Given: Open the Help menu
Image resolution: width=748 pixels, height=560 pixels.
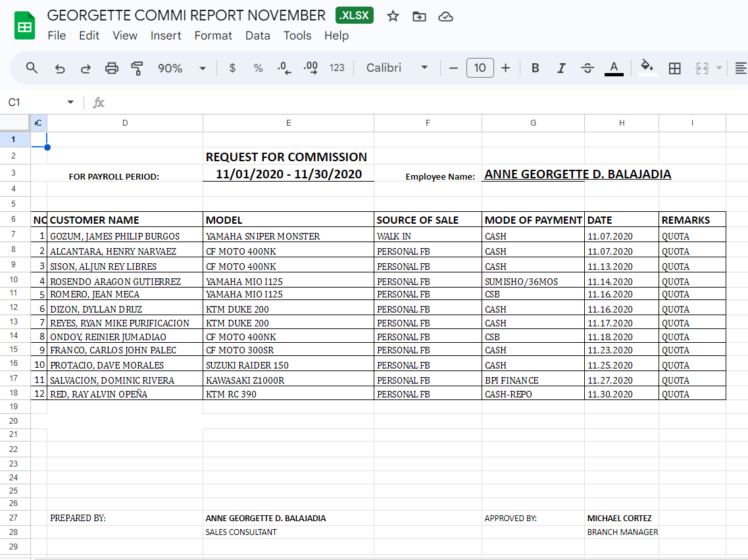Looking at the screenshot, I should pos(336,36).
